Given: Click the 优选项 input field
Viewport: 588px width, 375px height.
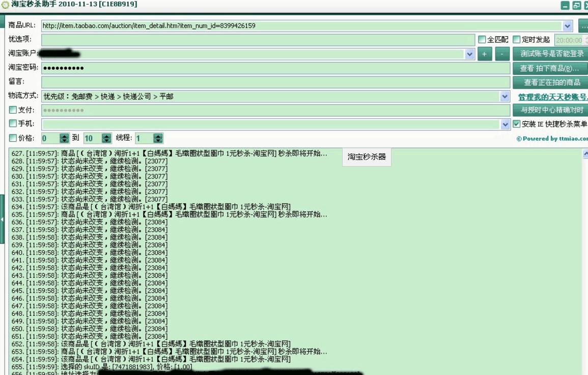Looking at the screenshot, I should (x=258, y=40).
